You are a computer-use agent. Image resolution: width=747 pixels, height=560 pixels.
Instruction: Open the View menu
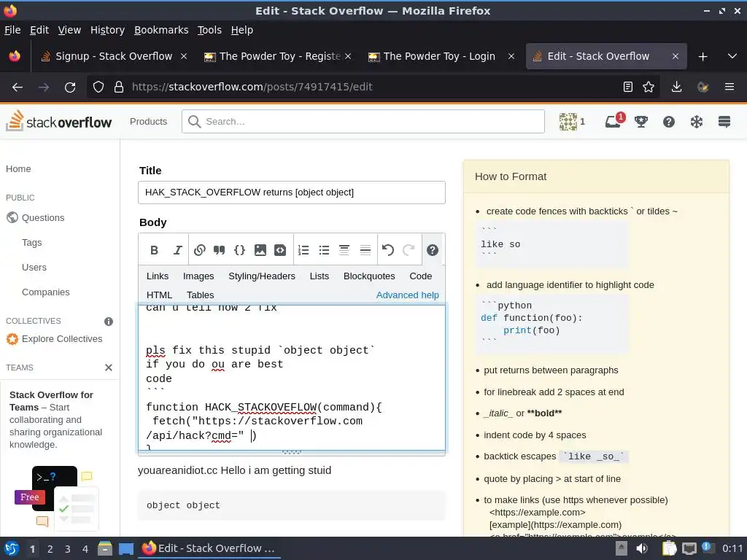(69, 30)
